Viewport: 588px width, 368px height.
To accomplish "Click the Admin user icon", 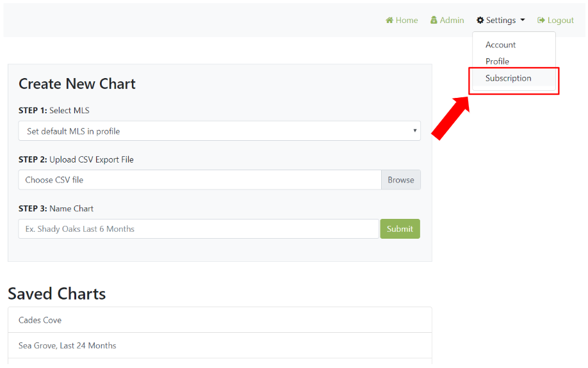I will tap(434, 20).
